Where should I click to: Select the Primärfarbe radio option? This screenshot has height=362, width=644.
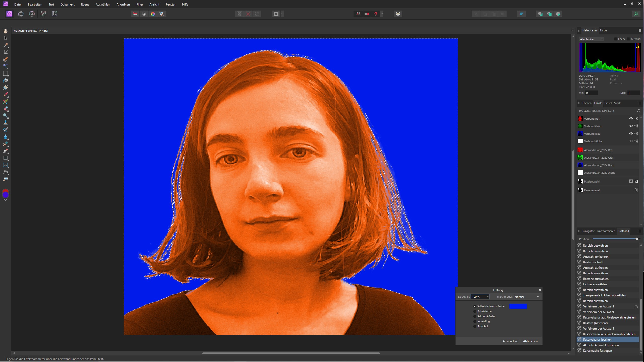pyautogui.click(x=475, y=311)
